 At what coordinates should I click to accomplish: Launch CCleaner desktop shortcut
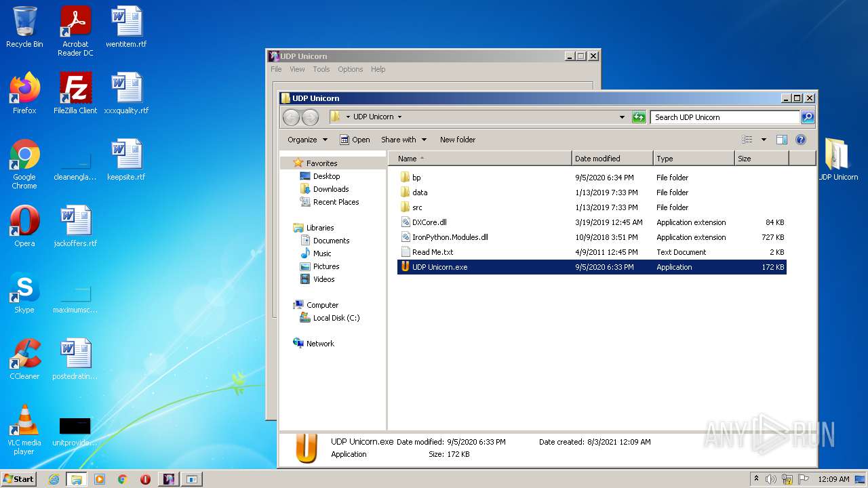pyautogui.click(x=24, y=359)
